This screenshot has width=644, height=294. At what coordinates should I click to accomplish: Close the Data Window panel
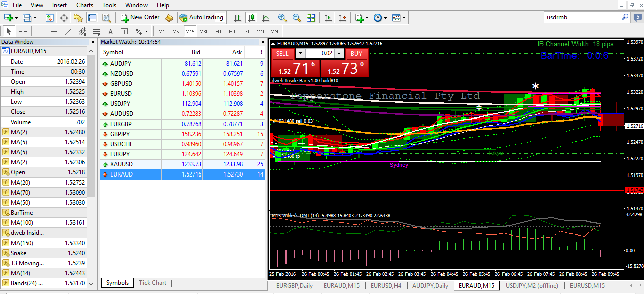coord(92,42)
